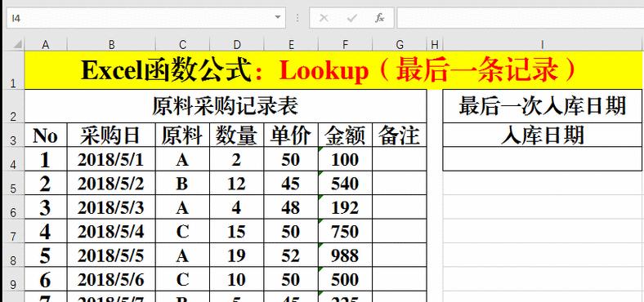Select the date cell 2018/5/1

coord(111,159)
